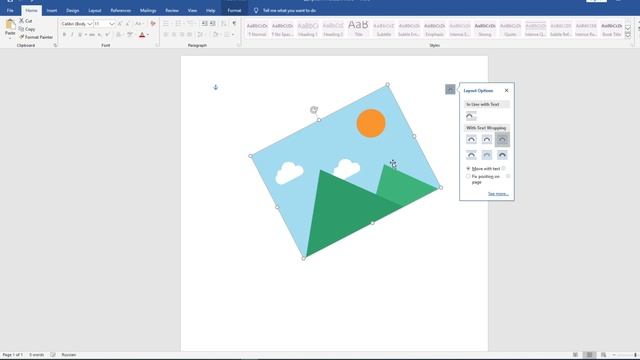Apply the Normal style
This screenshot has height=360, width=640.
click(257, 29)
